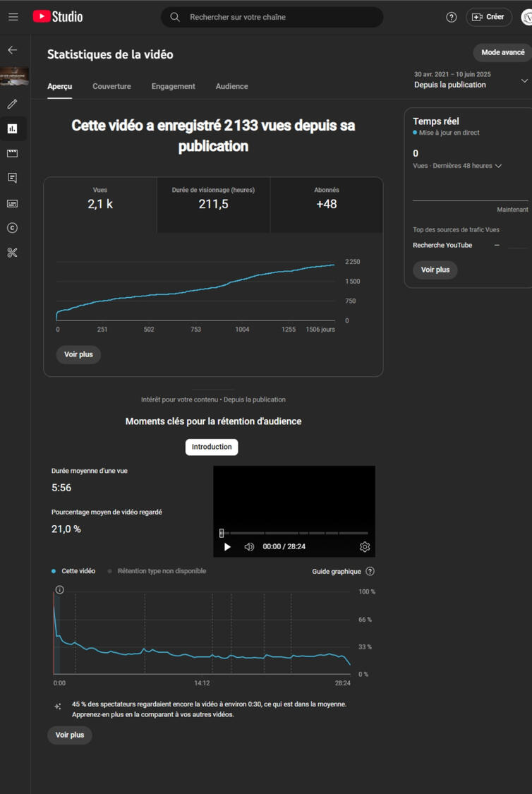Click the help question mark icon
This screenshot has height=794, width=532.
point(452,17)
